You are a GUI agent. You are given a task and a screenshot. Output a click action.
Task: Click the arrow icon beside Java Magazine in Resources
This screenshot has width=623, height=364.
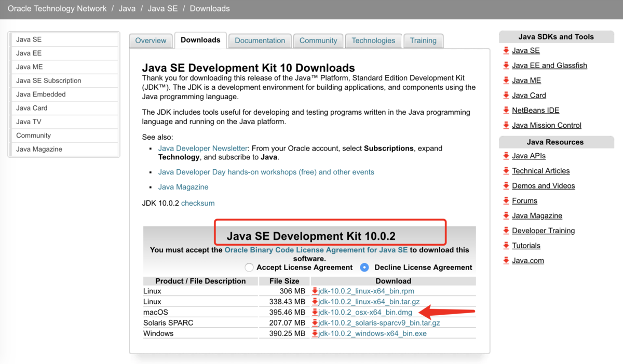[x=506, y=215]
